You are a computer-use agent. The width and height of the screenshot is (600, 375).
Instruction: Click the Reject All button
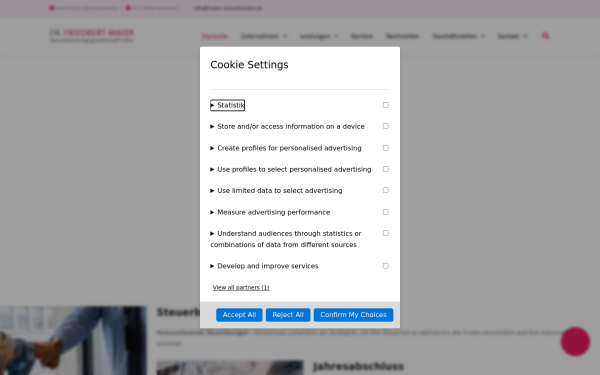click(x=288, y=315)
